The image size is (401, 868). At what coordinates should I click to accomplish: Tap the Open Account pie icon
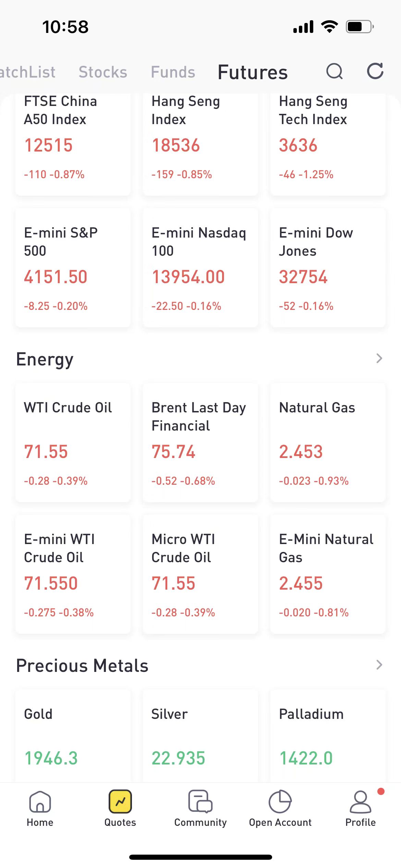point(280,801)
